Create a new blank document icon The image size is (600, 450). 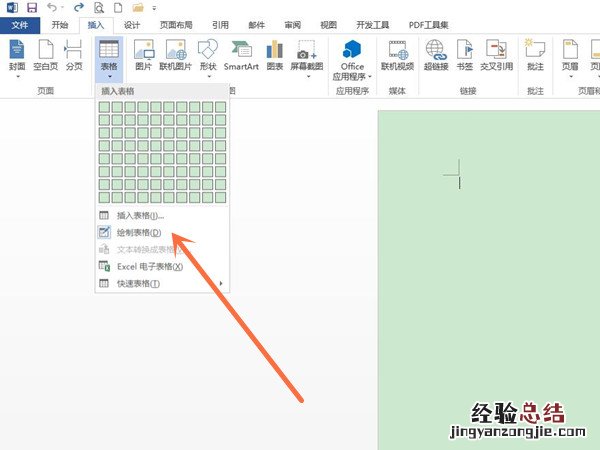118,7
